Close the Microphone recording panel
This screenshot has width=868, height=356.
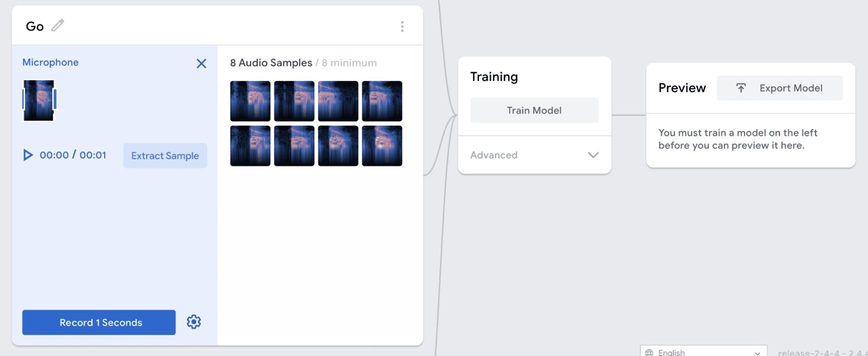[x=201, y=63]
